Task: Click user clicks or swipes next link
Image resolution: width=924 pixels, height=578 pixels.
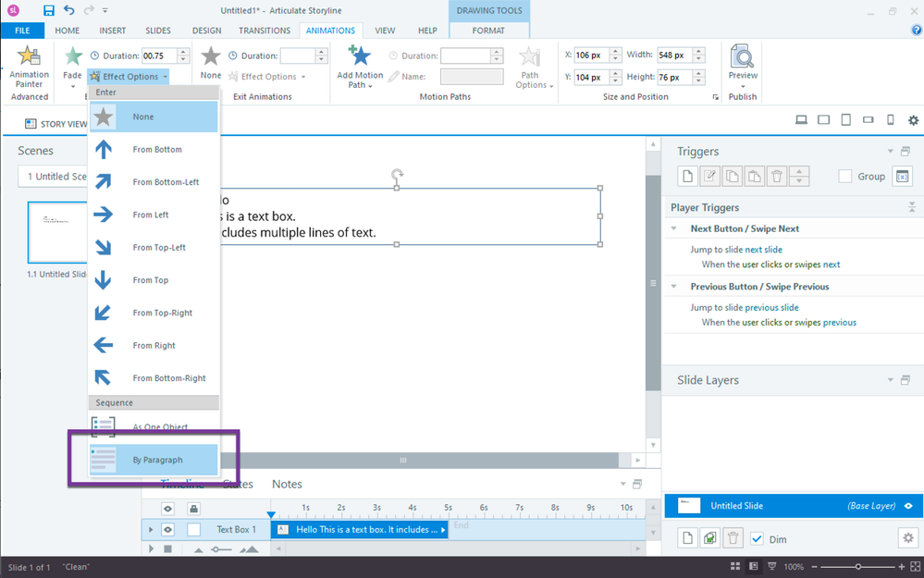Action: (791, 264)
